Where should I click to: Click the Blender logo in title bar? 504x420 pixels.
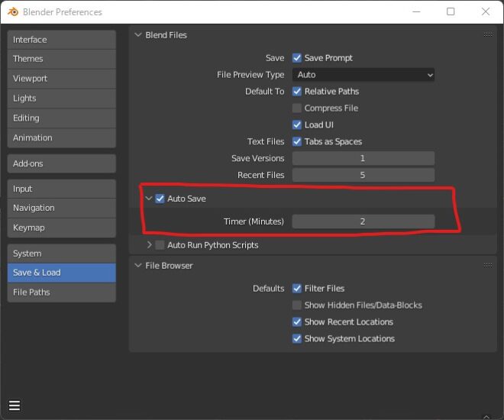[11, 12]
